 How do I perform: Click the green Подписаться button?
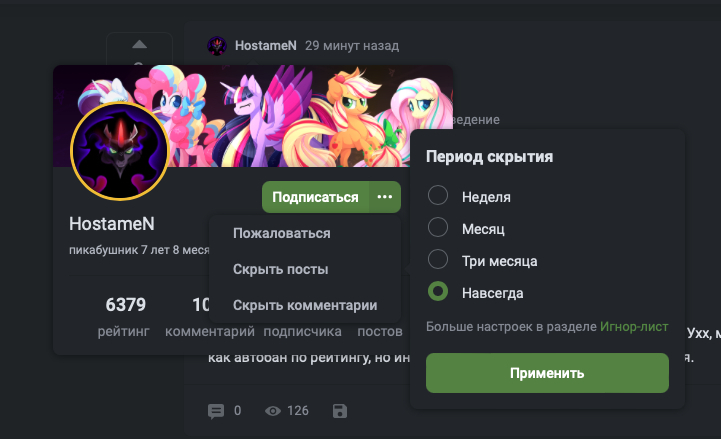point(315,197)
